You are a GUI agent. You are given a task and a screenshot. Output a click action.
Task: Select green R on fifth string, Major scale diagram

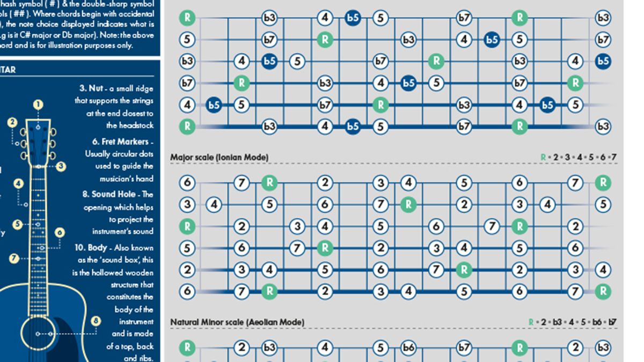click(x=464, y=269)
